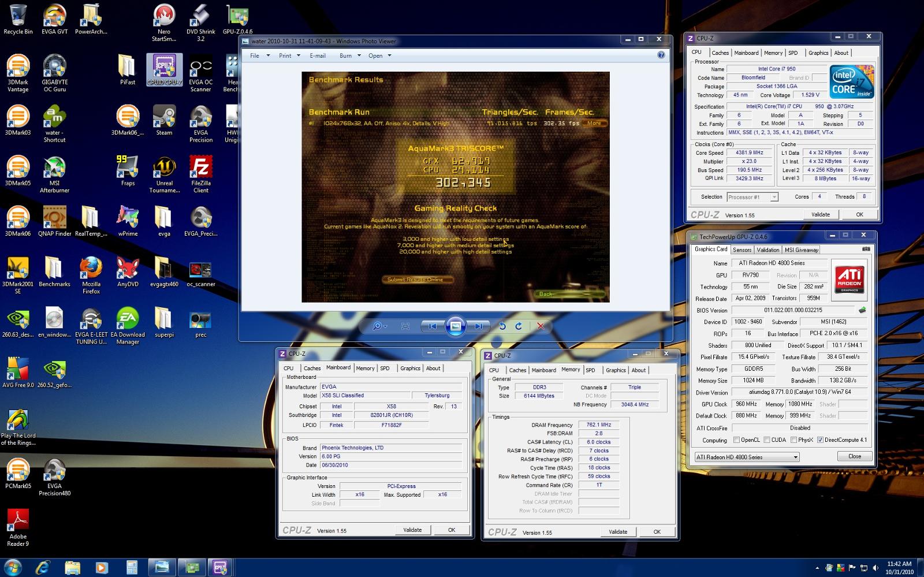Open Internet Explorer from the taskbar
This screenshot has width=924, height=577.
click(x=43, y=568)
